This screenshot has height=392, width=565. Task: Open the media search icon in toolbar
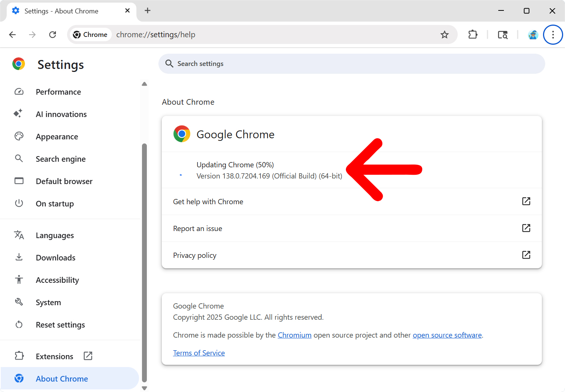click(x=502, y=35)
